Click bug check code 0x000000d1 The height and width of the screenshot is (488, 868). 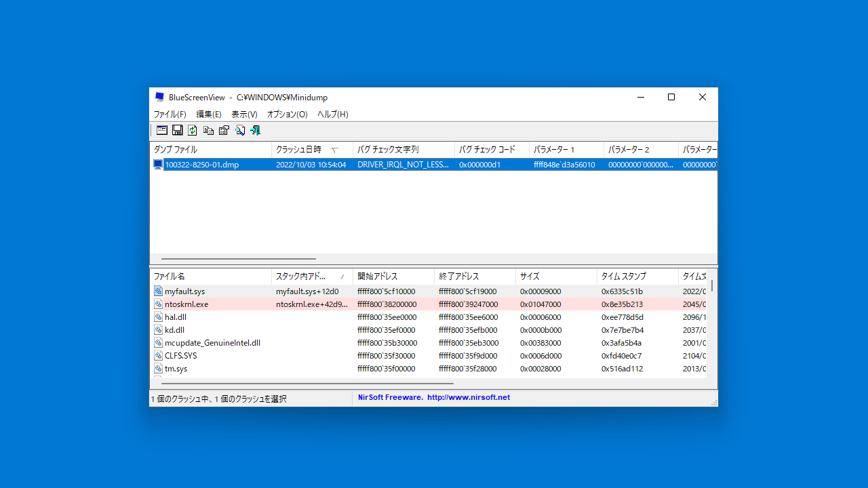[x=480, y=165]
